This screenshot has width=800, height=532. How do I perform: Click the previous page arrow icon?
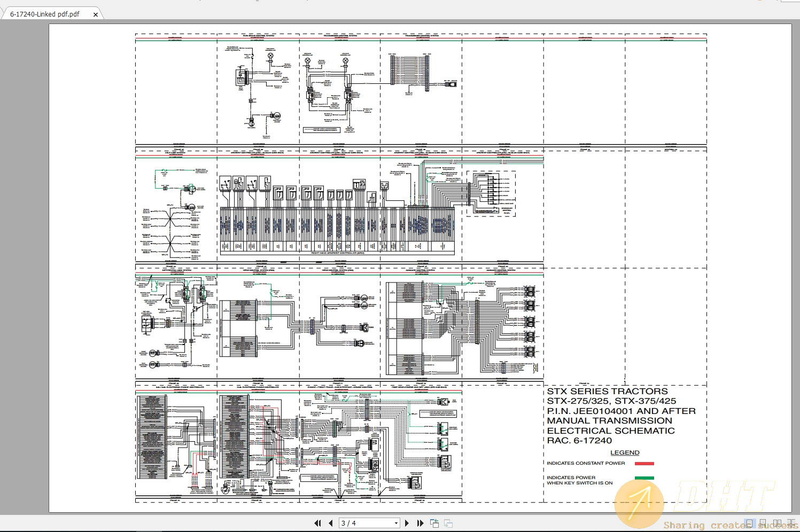point(331,523)
